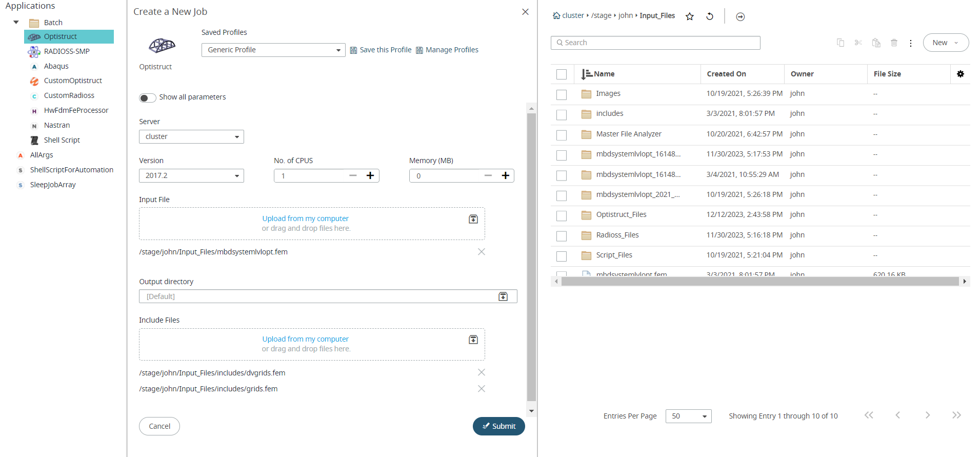Expand the Version 2017.2 dropdown

(191, 175)
